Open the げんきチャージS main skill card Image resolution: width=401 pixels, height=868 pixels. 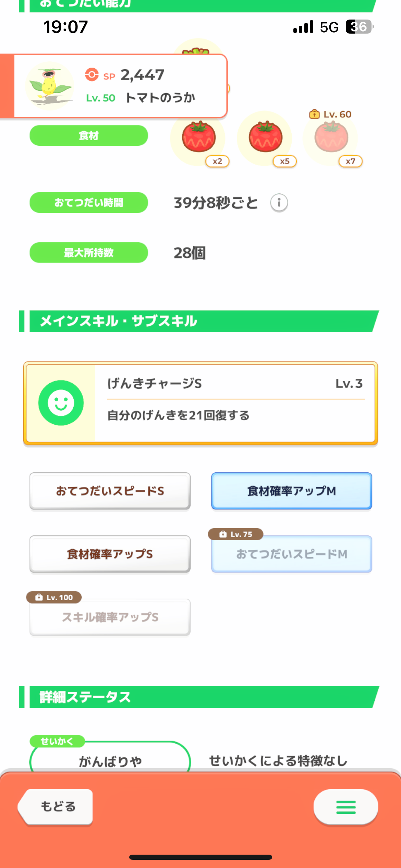point(201,403)
